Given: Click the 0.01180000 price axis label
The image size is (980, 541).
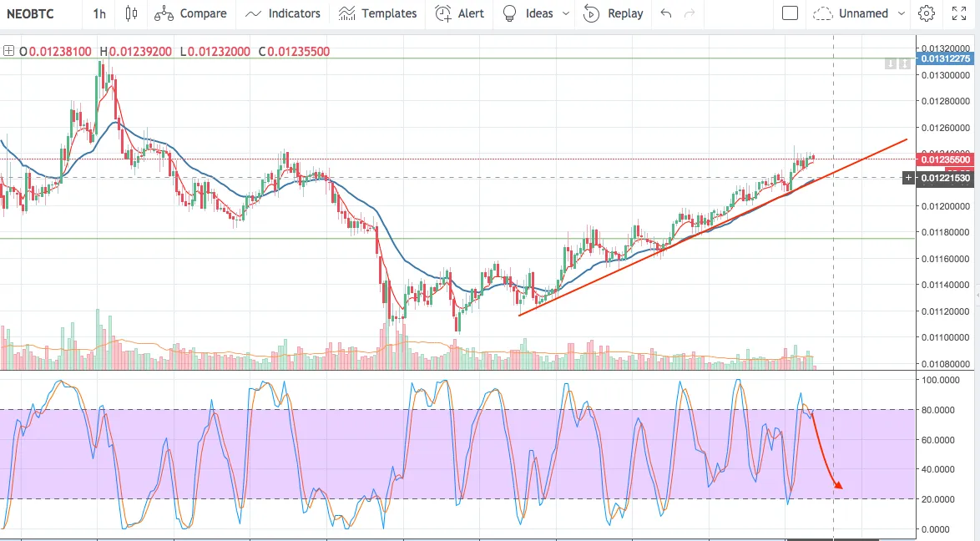Looking at the screenshot, I should (946, 232).
